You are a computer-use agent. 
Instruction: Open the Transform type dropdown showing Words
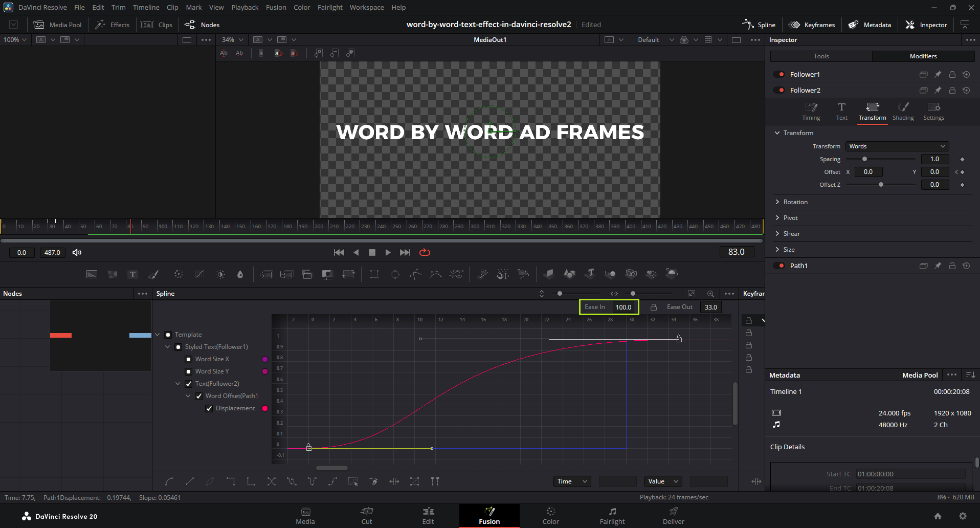[897, 146]
